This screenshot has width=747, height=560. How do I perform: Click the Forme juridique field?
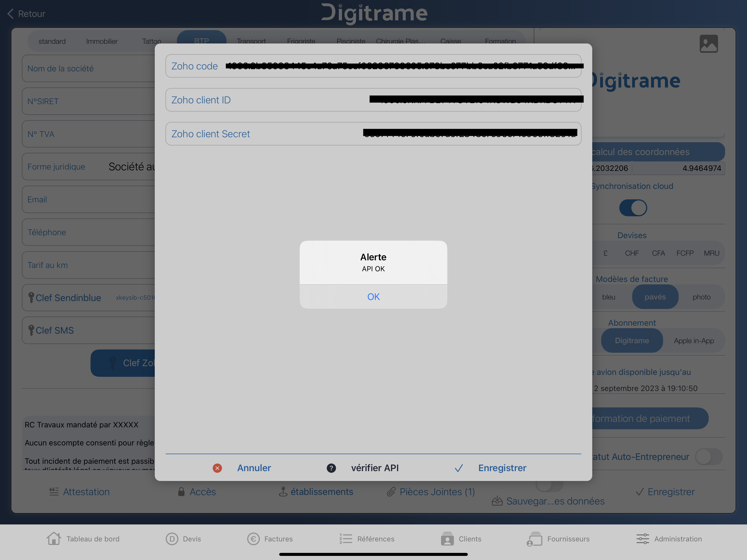(89, 167)
